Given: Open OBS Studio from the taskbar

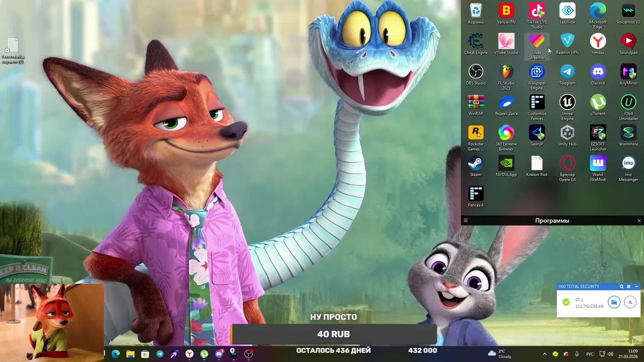Looking at the screenshot, I should pyautogui.click(x=249, y=354).
